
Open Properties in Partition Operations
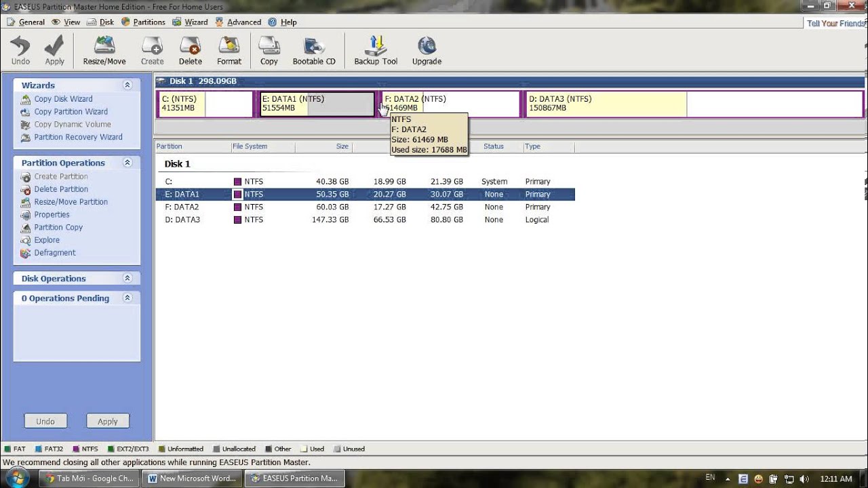[52, 215]
